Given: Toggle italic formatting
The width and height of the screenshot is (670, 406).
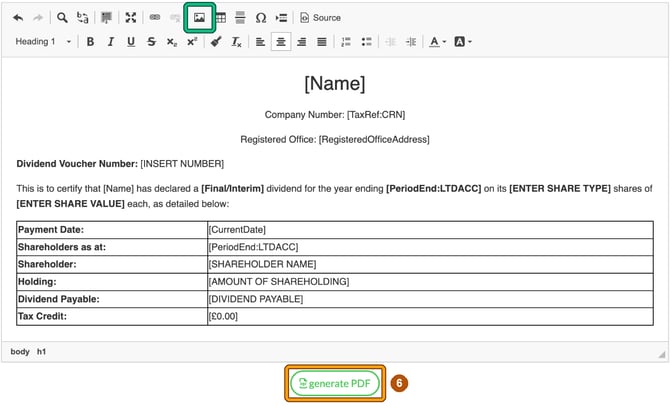Looking at the screenshot, I should pyautogui.click(x=111, y=41).
